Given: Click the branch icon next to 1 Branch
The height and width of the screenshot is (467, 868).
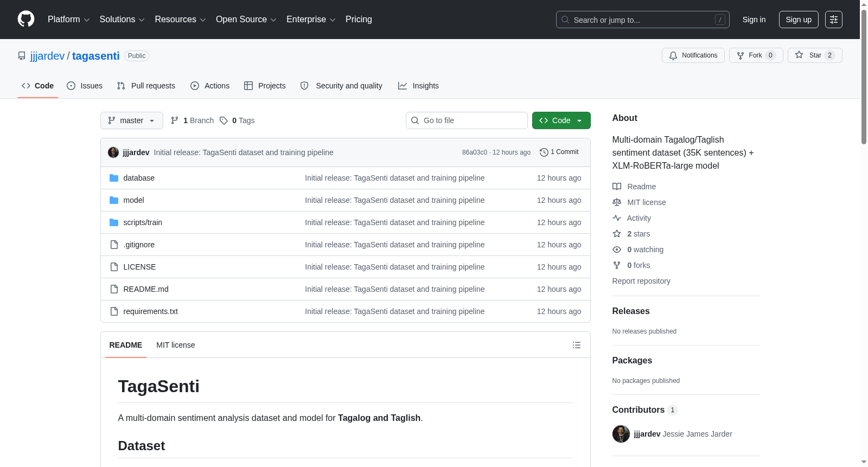Looking at the screenshot, I should (x=175, y=120).
